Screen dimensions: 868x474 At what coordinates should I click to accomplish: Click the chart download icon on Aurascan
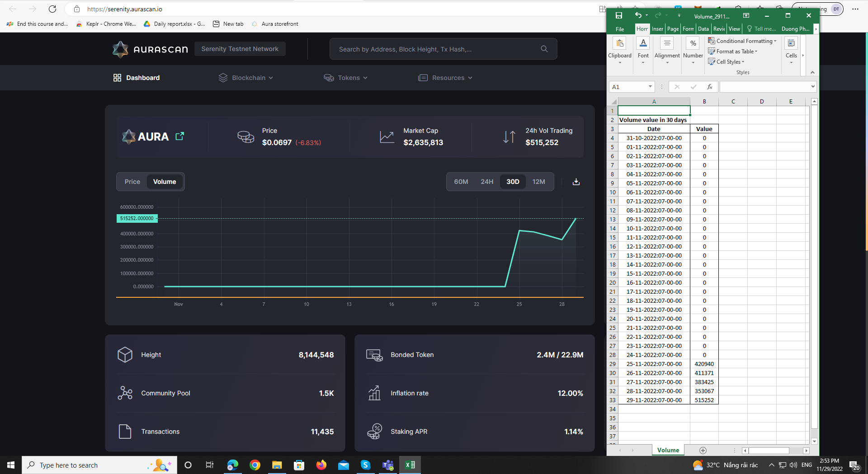(x=576, y=181)
